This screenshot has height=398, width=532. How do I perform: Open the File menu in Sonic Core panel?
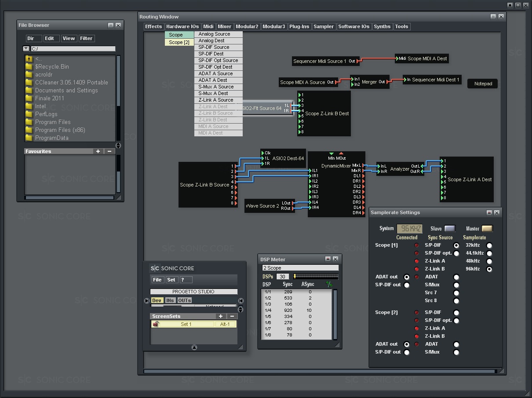pyautogui.click(x=157, y=280)
